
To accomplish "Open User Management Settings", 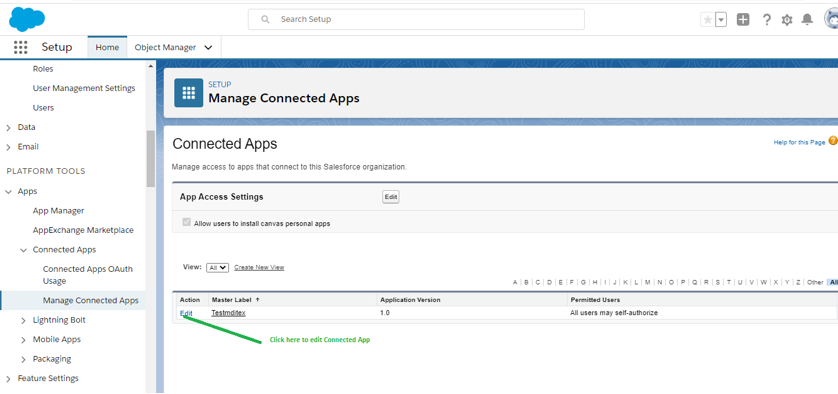I will 84,88.
